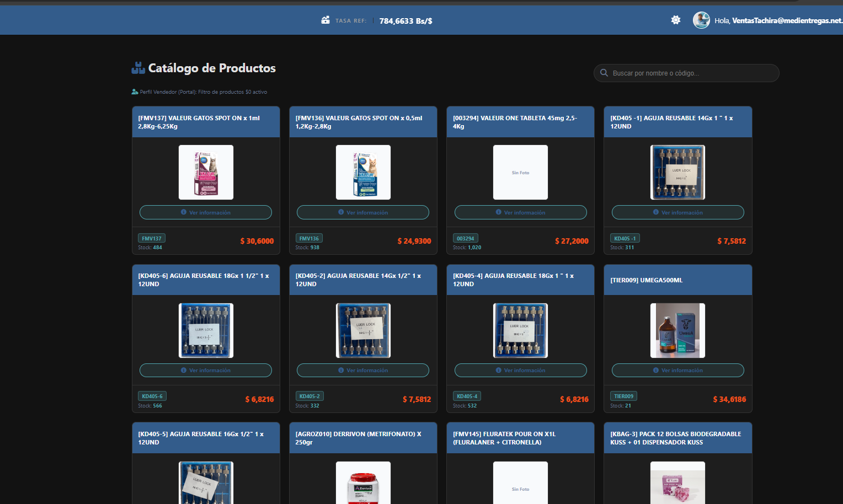Image resolution: width=843 pixels, height=504 pixels.
Task: Click the title [FMV145] FLURATEK POUR ON
Action: pos(504,438)
